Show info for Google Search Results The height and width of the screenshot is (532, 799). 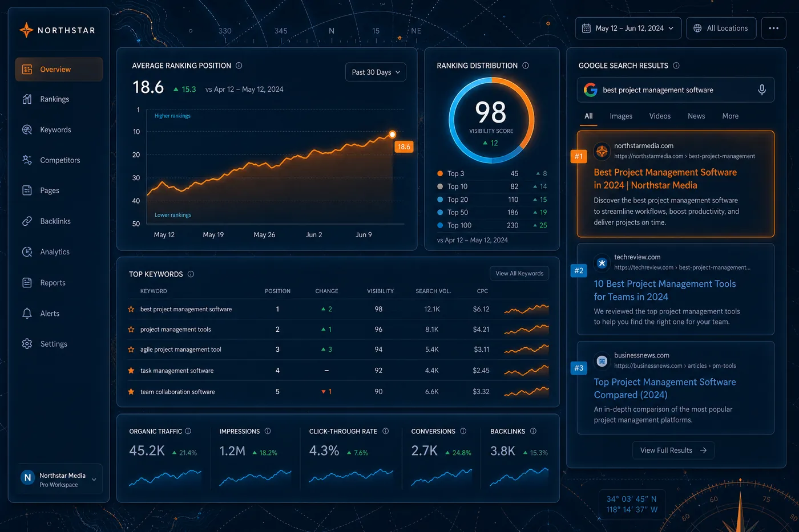pos(676,66)
